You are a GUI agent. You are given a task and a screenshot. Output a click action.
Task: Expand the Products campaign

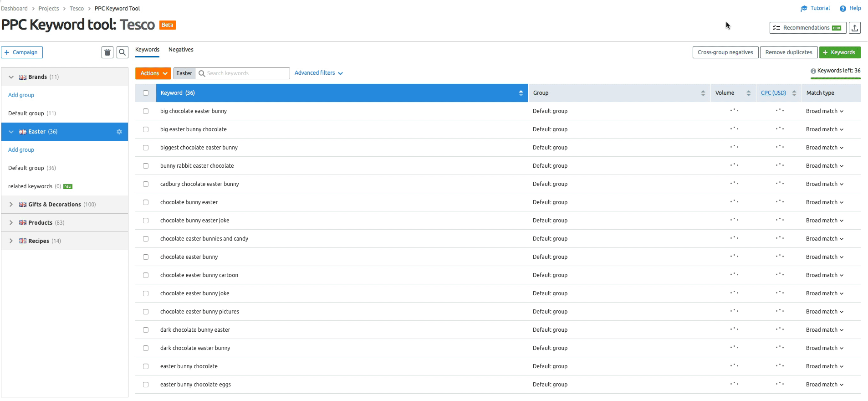point(11,223)
